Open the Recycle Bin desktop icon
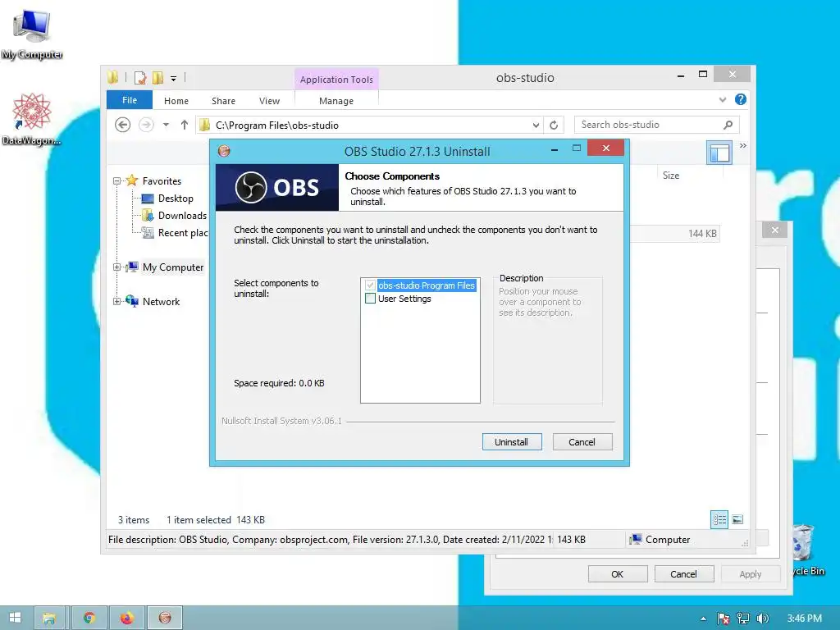The width and height of the screenshot is (840, 630). click(806, 549)
